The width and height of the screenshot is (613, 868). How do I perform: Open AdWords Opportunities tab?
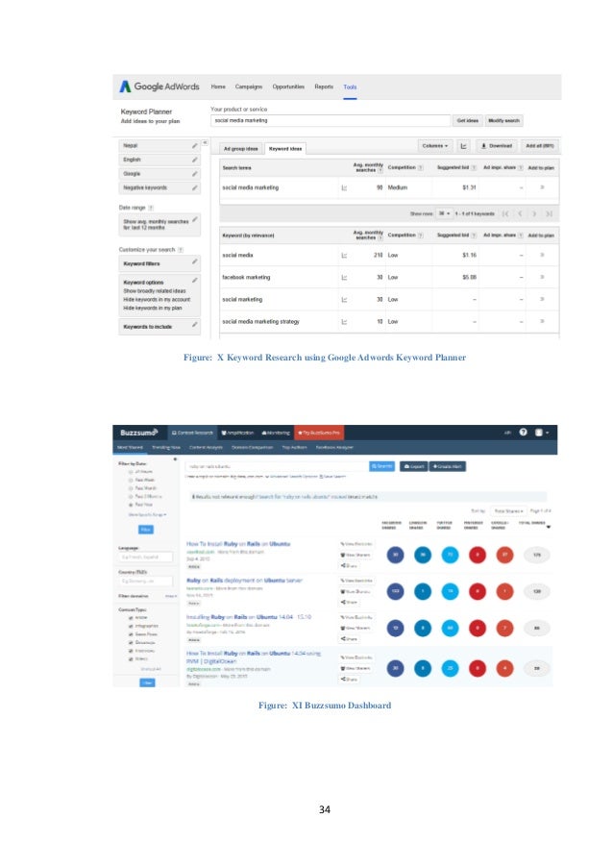(288, 87)
